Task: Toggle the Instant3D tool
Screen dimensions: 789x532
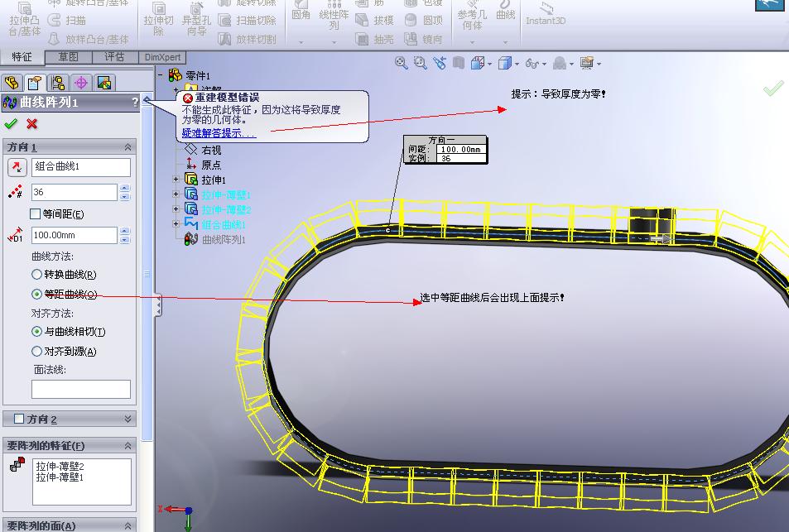Action: 546,14
